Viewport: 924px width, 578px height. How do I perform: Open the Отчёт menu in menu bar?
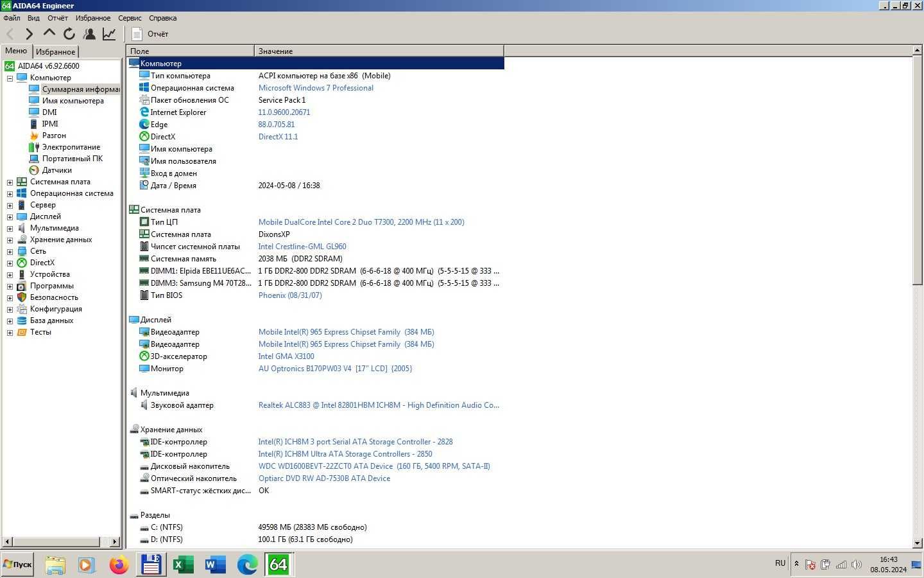[x=58, y=18]
